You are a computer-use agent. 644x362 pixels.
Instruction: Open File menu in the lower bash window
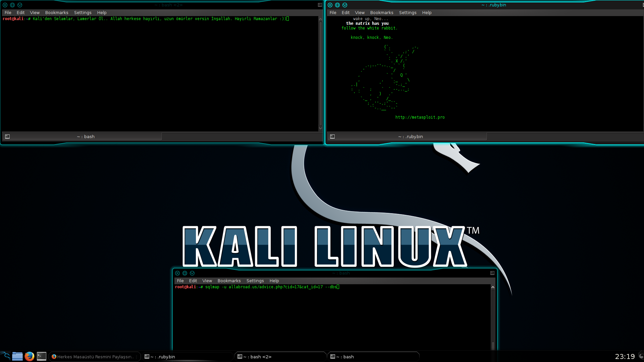pos(180,281)
